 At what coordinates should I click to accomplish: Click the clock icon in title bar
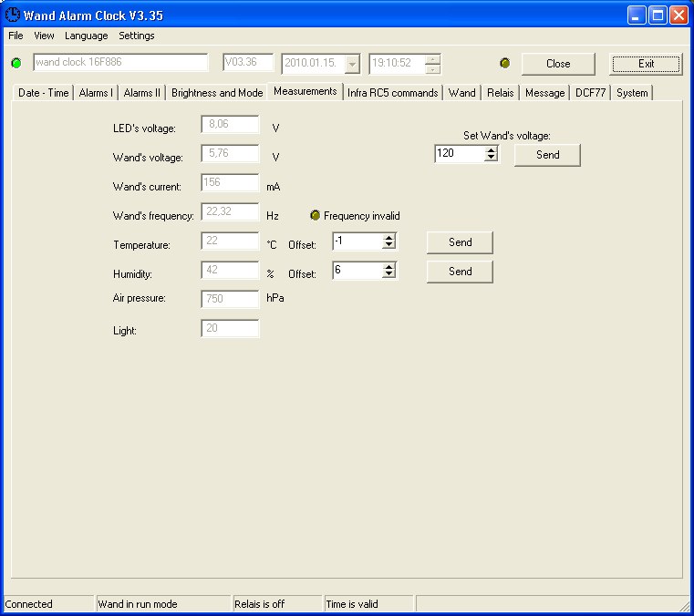[x=13, y=15]
